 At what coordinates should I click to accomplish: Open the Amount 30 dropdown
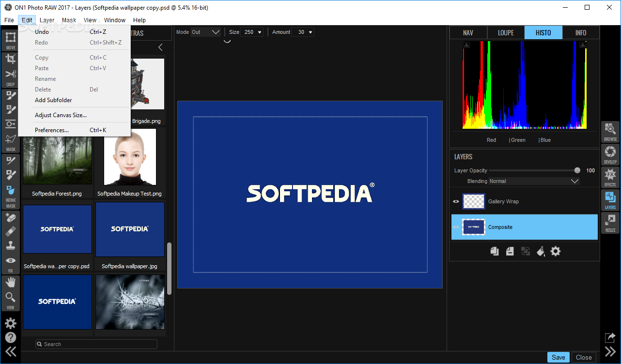303,32
